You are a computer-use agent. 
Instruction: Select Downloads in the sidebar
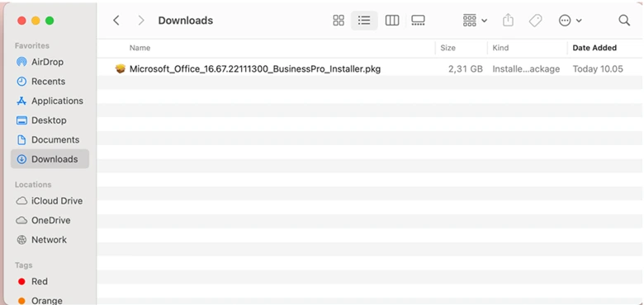click(50, 159)
